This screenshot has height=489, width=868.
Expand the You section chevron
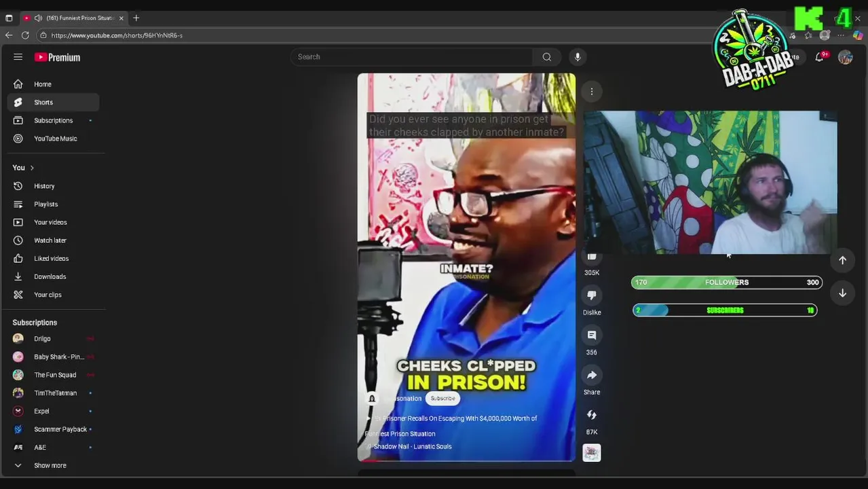point(32,168)
